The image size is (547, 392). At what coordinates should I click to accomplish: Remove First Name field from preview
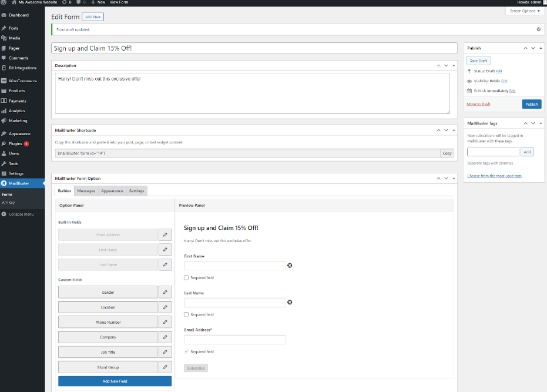pos(290,266)
